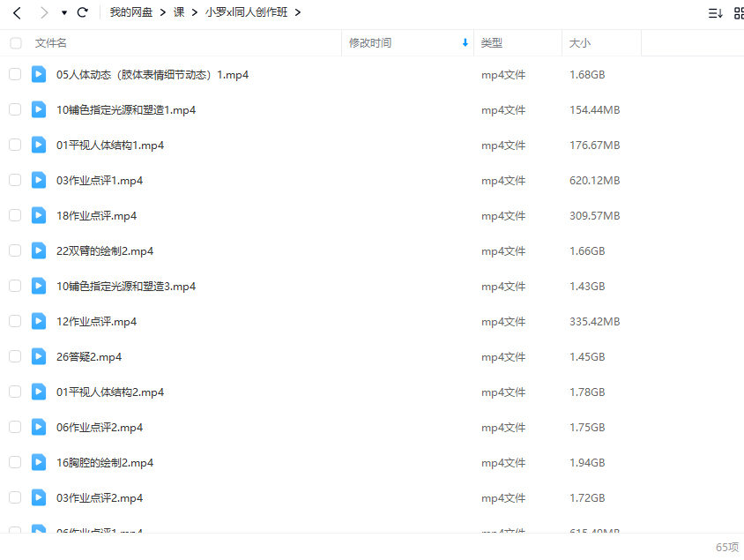744x560 pixels.
Task: Go to 我的网盘 in breadcrumb
Action: (130, 13)
